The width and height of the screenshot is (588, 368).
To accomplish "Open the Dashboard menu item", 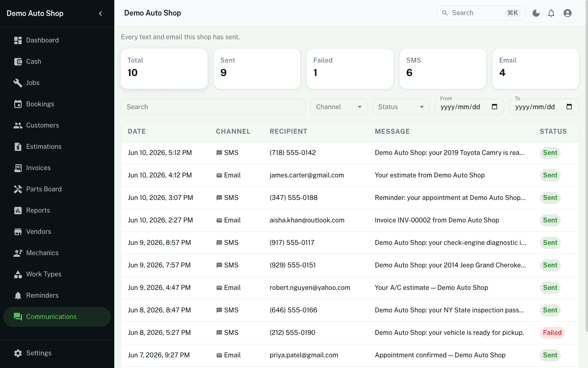I will [x=57, y=40].
